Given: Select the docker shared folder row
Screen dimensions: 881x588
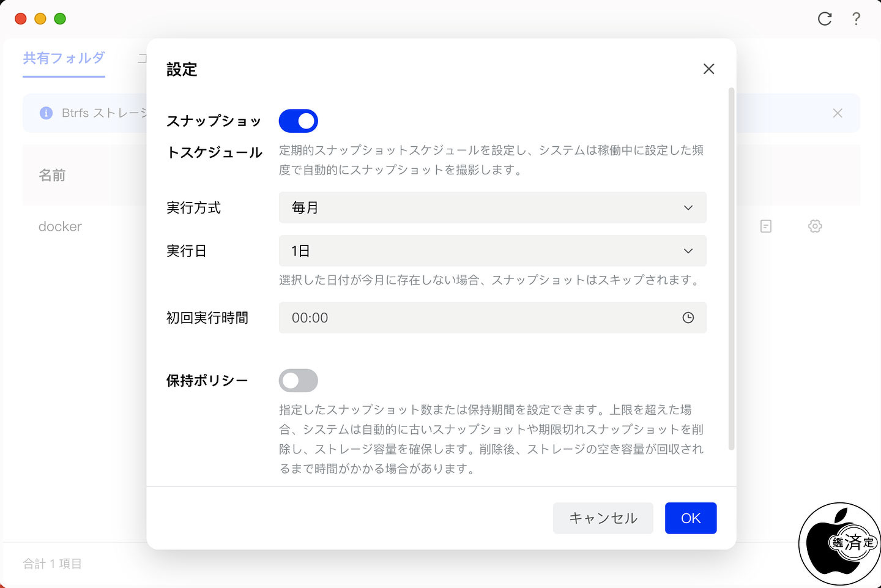Looking at the screenshot, I should coord(60,226).
